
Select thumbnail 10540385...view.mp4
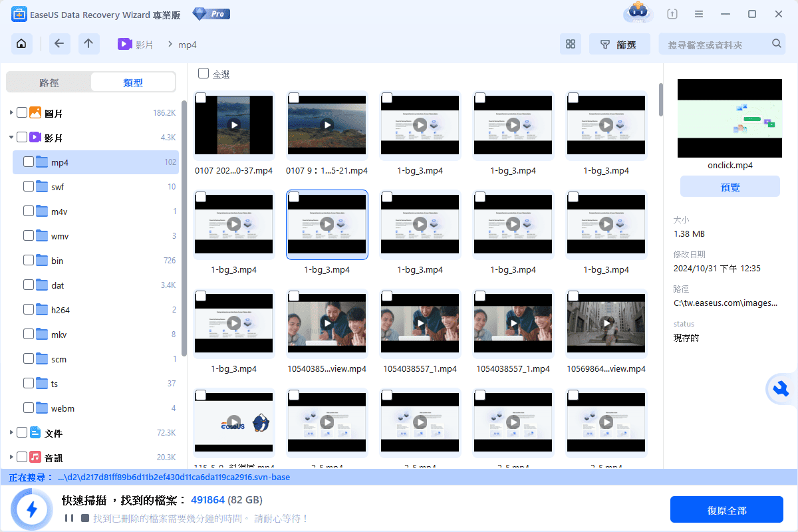point(327,323)
